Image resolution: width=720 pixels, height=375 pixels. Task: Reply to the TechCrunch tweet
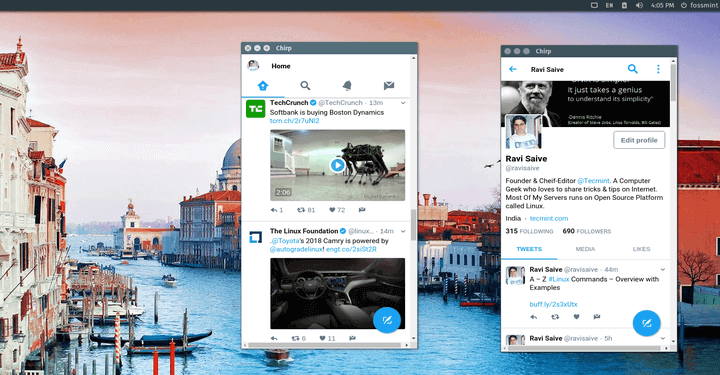[x=274, y=210]
